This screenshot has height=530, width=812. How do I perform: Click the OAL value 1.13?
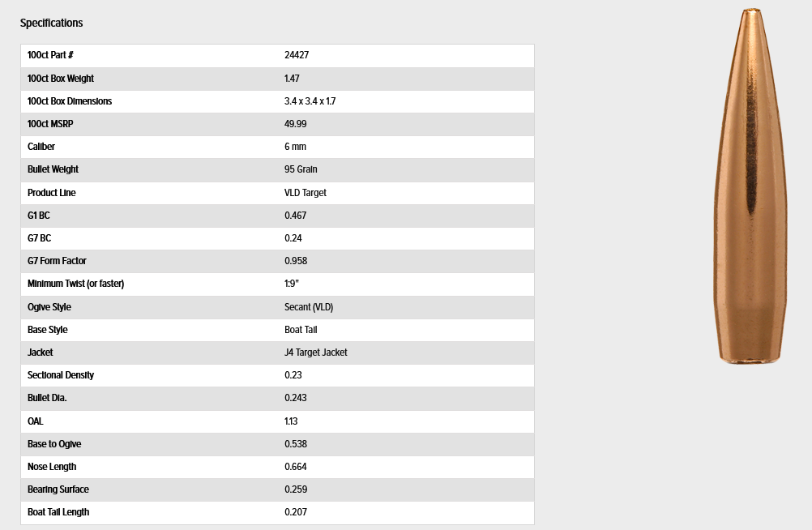pyautogui.click(x=292, y=421)
